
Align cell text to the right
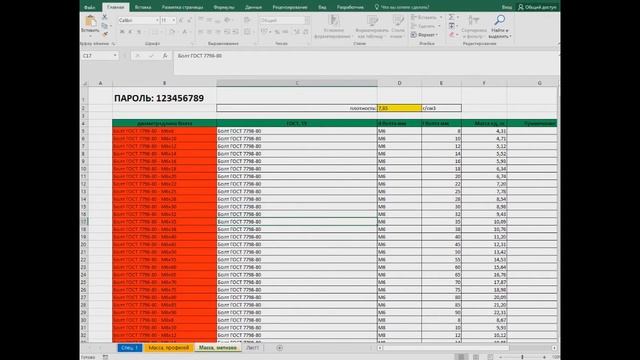click(x=218, y=31)
